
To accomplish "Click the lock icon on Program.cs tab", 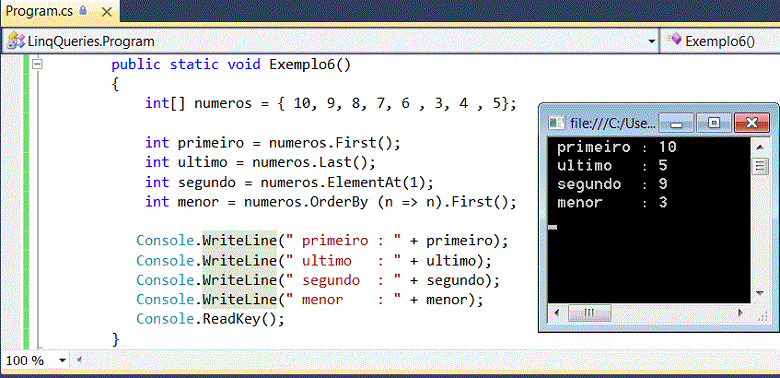I will click(x=83, y=10).
